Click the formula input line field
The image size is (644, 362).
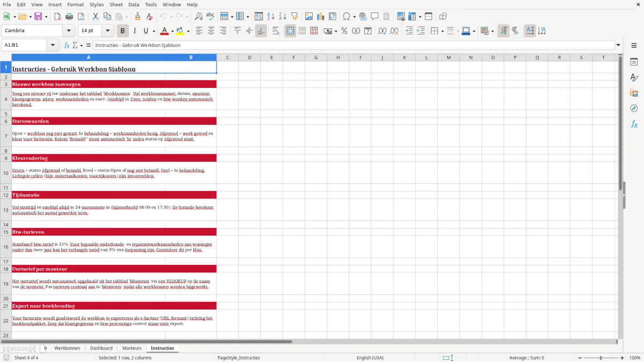354,46
